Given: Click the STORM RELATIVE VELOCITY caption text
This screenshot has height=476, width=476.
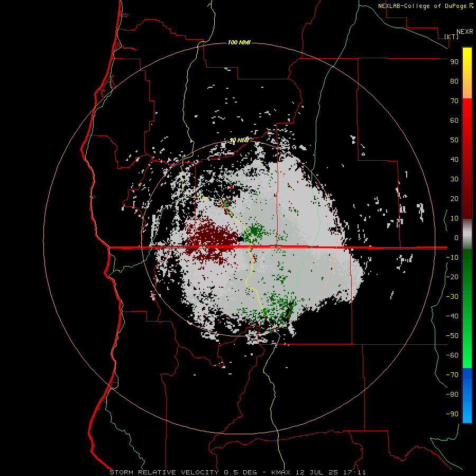Looking at the screenshot, I should tap(164, 472).
